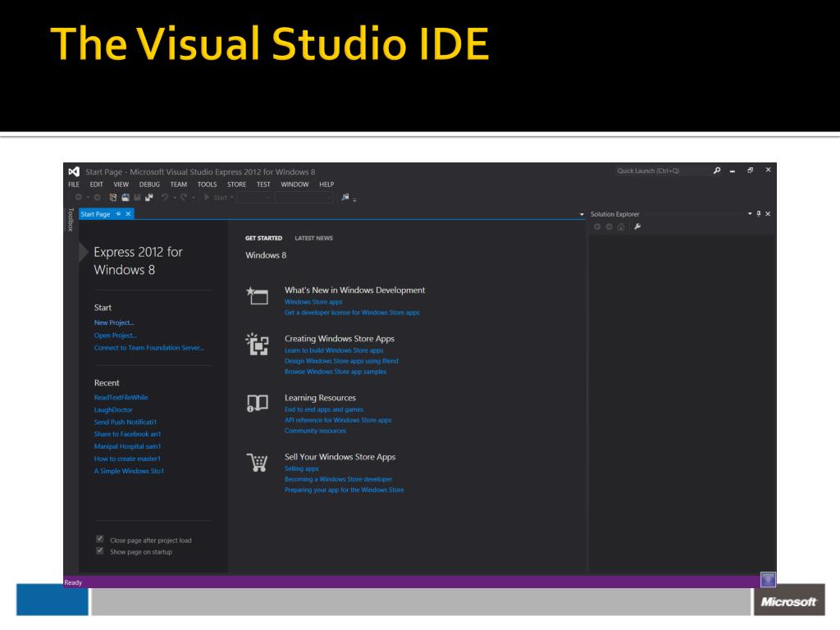The height and width of the screenshot is (630, 840).
Task: Click the Save toolbar icon
Action: point(137,197)
